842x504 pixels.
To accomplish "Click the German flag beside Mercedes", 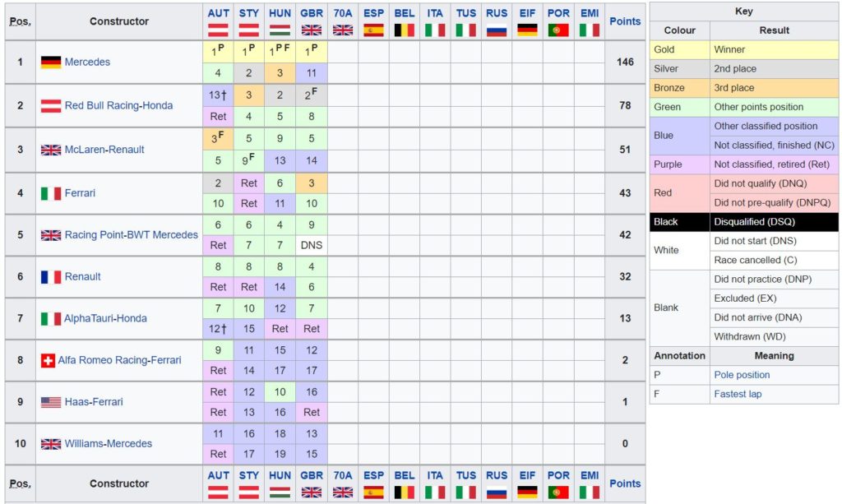I will [50, 62].
